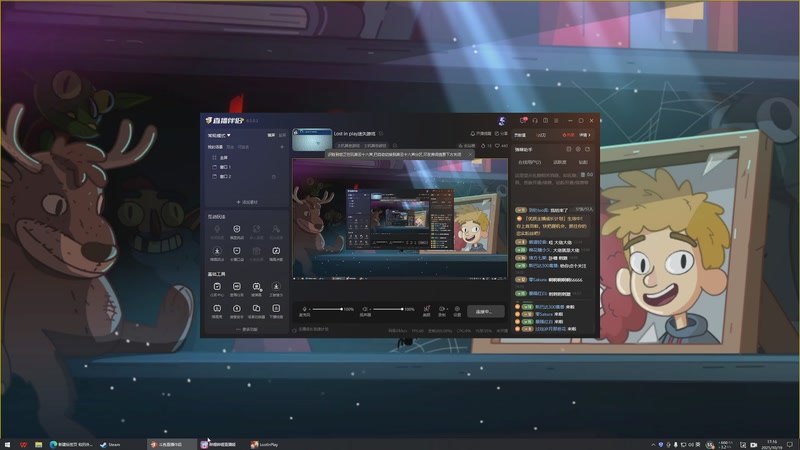The image size is (800, 450).
Task: Select the 全屏 source row
Action: [x=245, y=158]
